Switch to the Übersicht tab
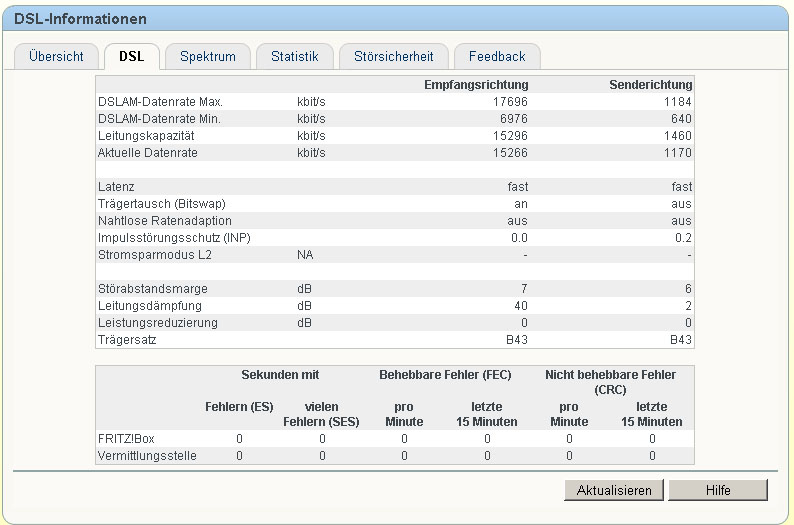The height and width of the screenshot is (525, 794). 56,56
